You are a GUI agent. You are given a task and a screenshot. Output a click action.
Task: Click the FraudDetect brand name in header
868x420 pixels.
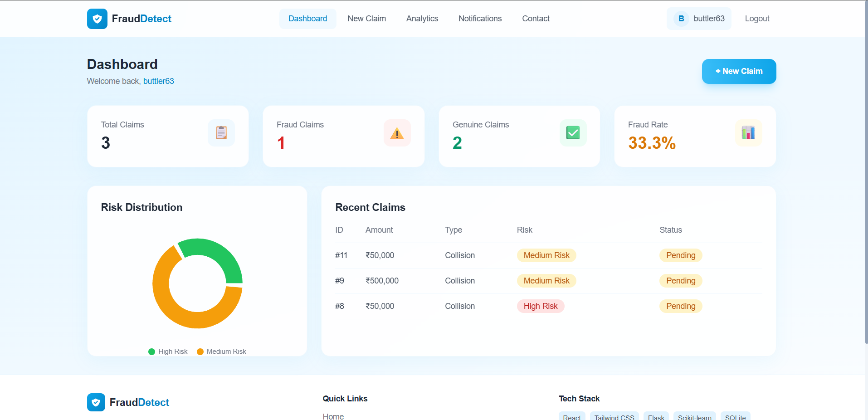pyautogui.click(x=141, y=19)
